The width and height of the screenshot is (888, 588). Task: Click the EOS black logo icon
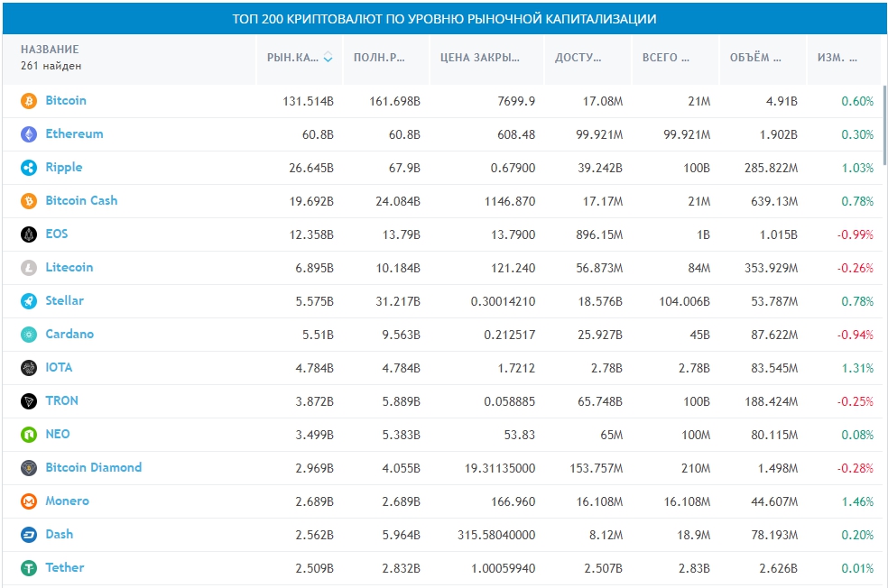click(29, 234)
